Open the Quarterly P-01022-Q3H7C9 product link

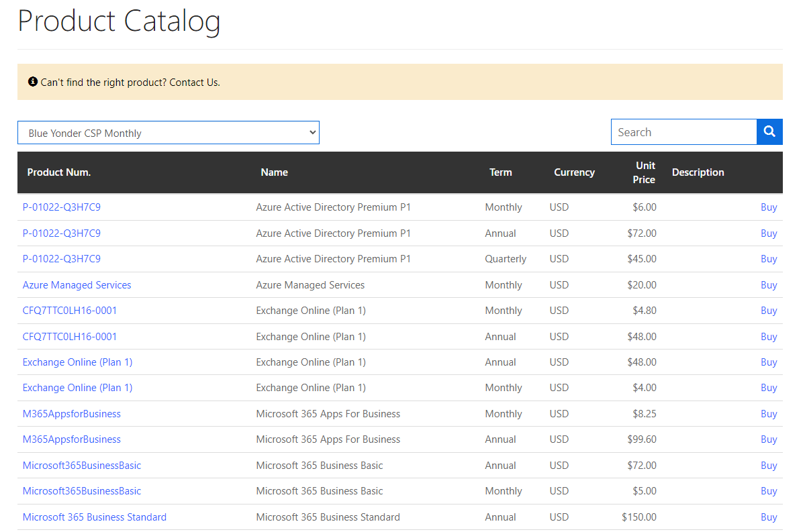pyautogui.click(x=61, y=259)
